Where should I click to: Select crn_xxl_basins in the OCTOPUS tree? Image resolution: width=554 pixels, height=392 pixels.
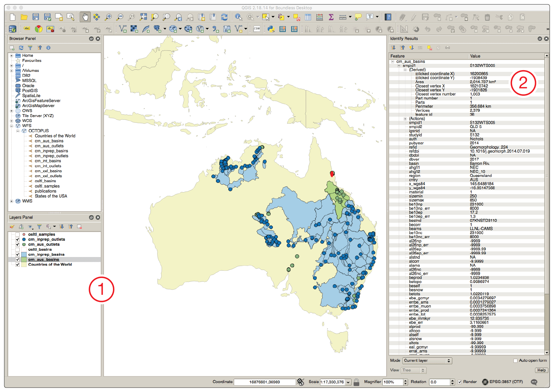coord(48,171)
